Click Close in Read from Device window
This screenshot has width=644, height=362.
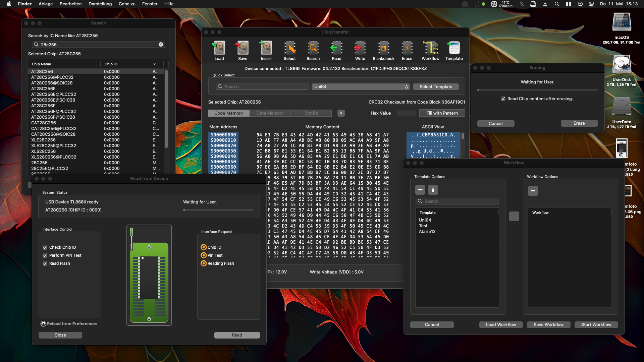pos(60,335)
